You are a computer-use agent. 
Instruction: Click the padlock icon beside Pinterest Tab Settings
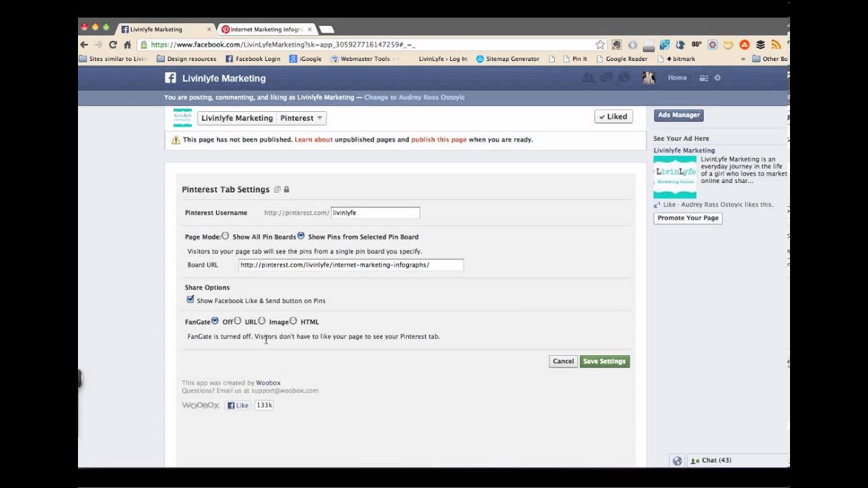[286, 190]
